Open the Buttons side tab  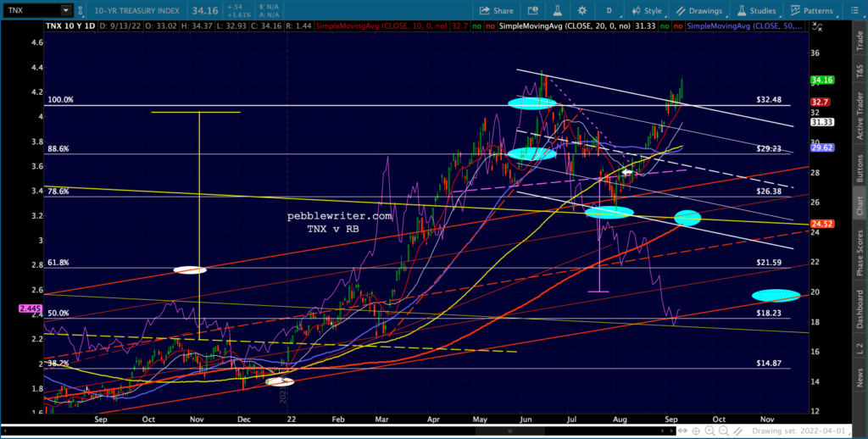[x=860, y=167]
